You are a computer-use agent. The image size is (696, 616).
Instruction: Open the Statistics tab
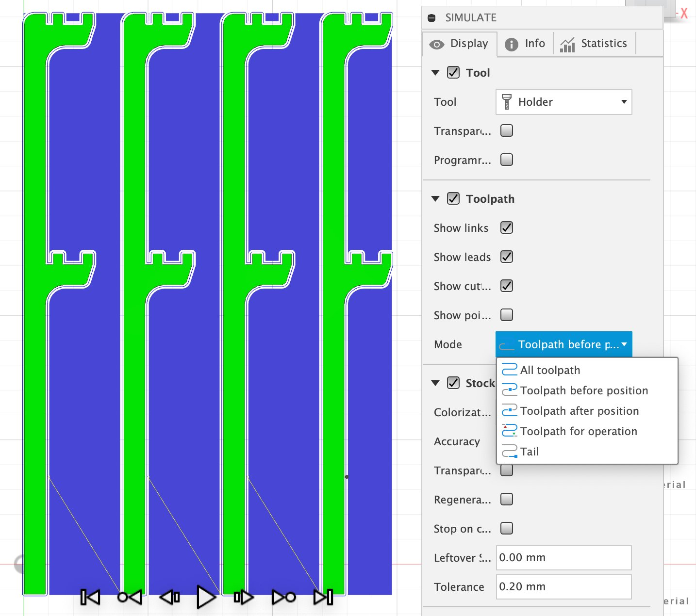point(594,44)
